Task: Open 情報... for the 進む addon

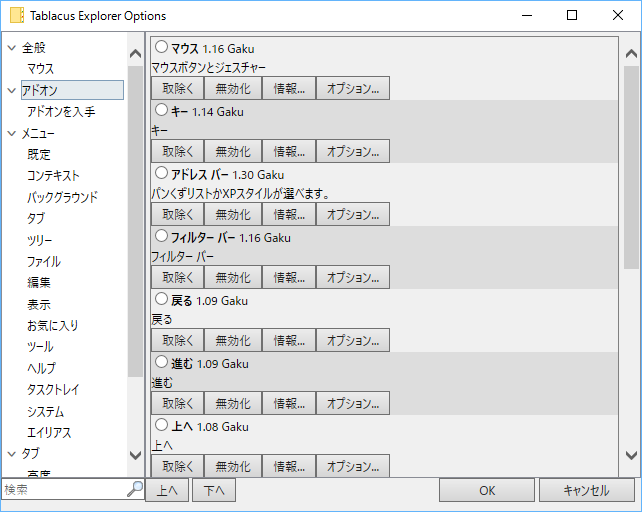Action: coord(289,403)
